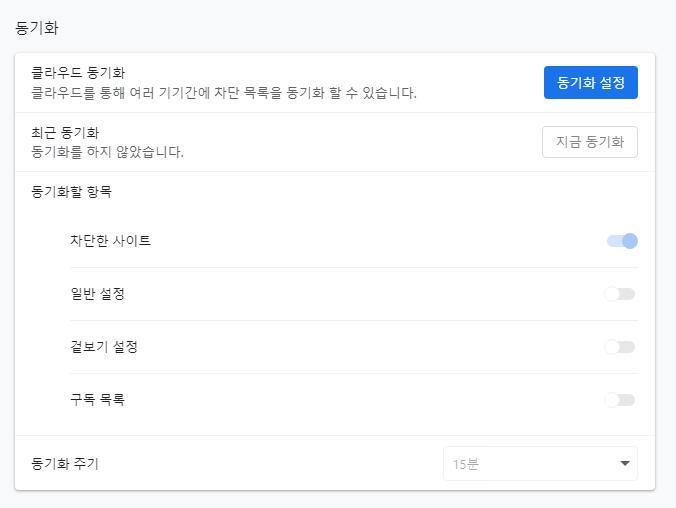Click the cloud sync description sentence
This screenshot has width=676, height=508.
click(x=224, y=93)
